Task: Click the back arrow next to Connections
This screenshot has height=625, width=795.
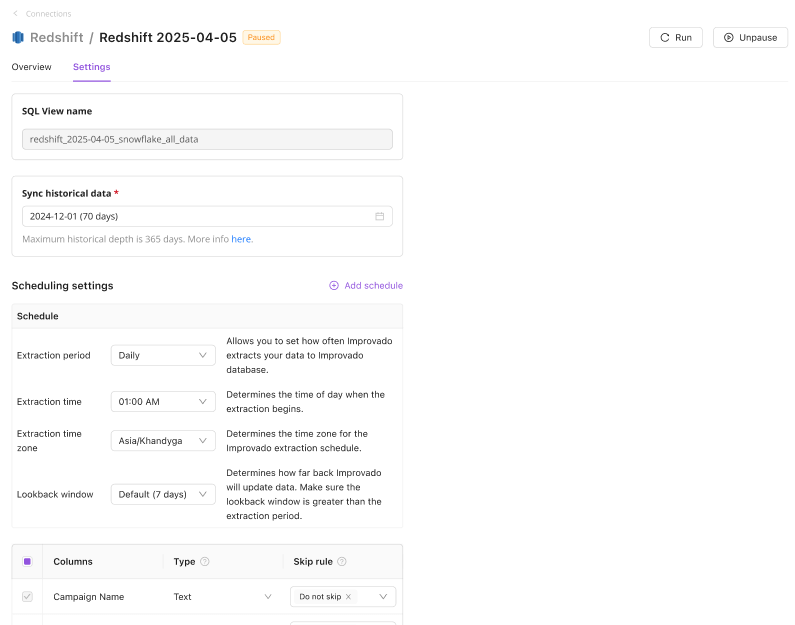Action: (x=16, y=14)
